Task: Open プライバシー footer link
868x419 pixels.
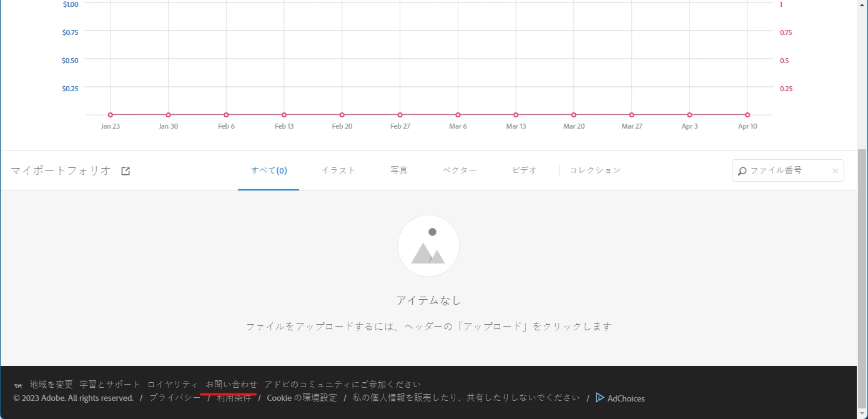Action: click(175, 398)
